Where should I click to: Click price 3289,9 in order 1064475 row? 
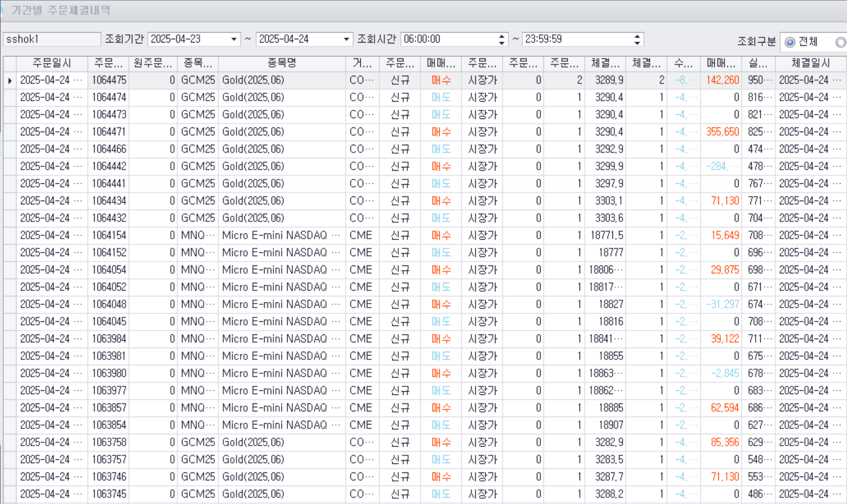609,80
